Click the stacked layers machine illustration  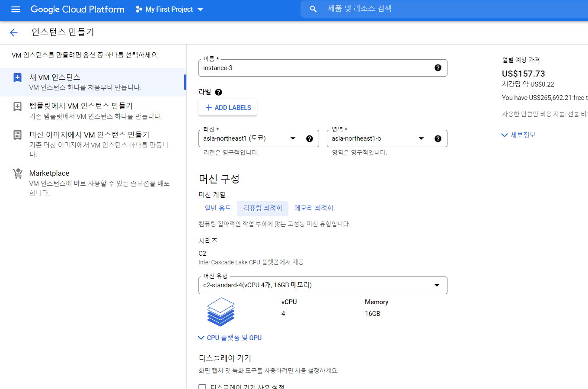pos(221,312)
